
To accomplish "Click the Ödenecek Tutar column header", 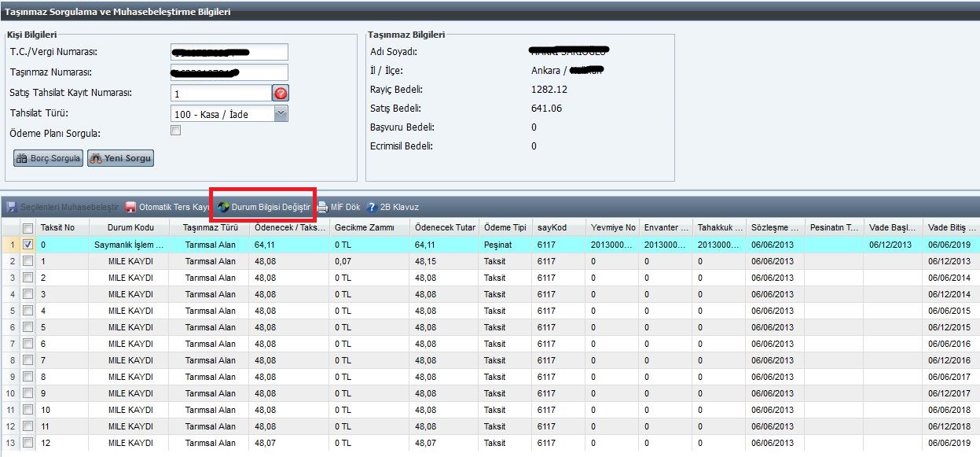I will (444, 228).
